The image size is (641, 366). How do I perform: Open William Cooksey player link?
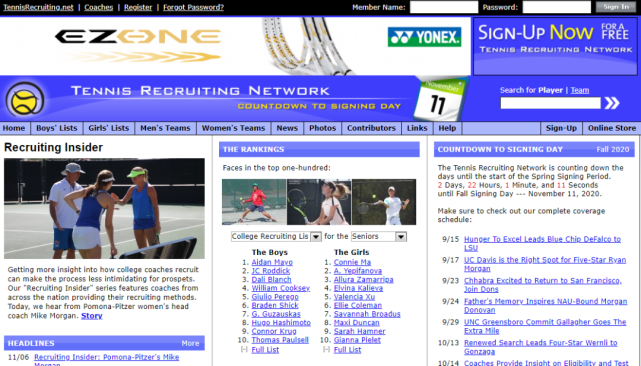(x=280, y=288)
